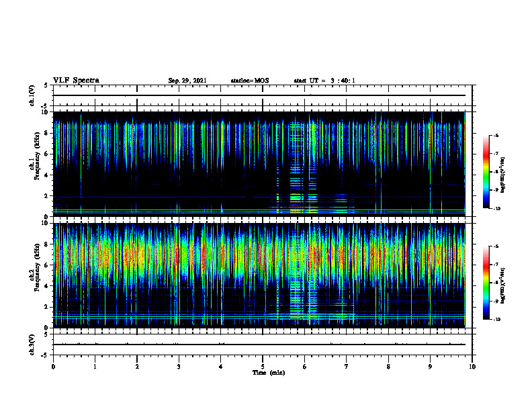Click the "start UT = 3 :40: 1" text
532x411 pixels.
[324, 81]
